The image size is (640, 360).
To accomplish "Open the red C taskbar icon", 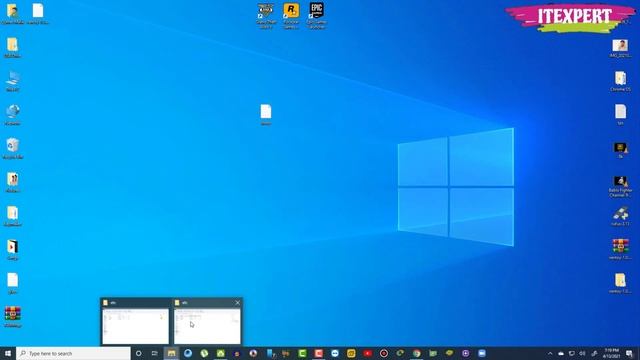I will (319, 353).
